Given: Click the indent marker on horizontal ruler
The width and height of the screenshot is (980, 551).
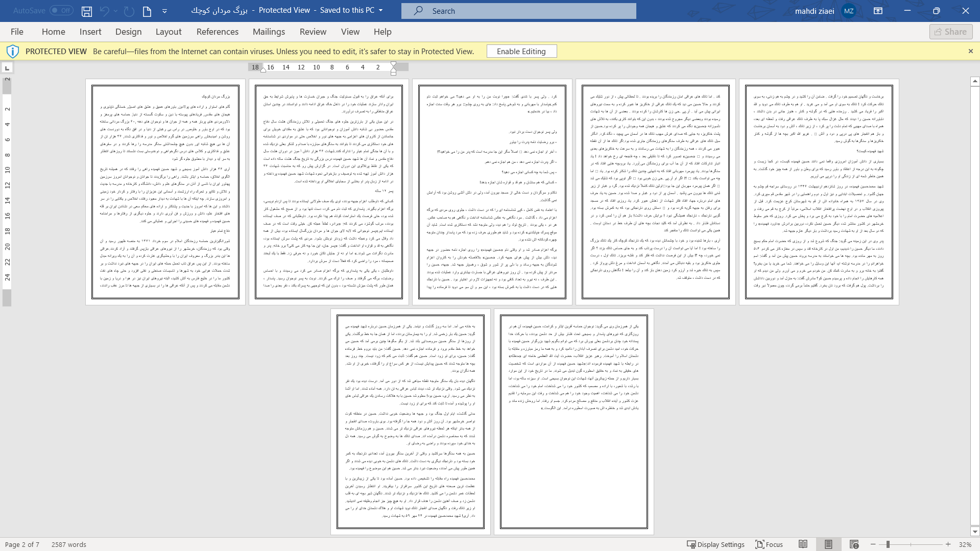Looking at the screenshot, I should point(393,68).
